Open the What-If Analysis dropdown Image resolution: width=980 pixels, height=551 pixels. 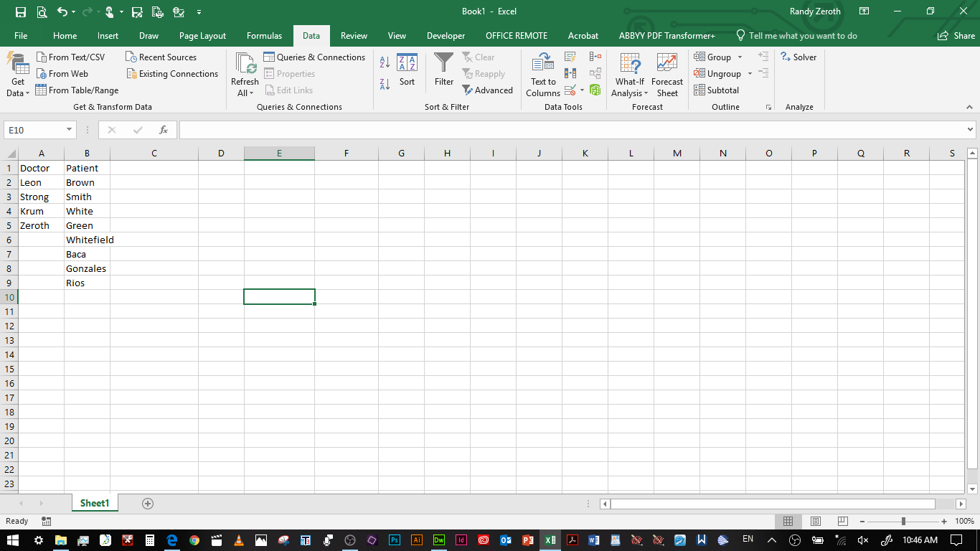tap(629, 74)
